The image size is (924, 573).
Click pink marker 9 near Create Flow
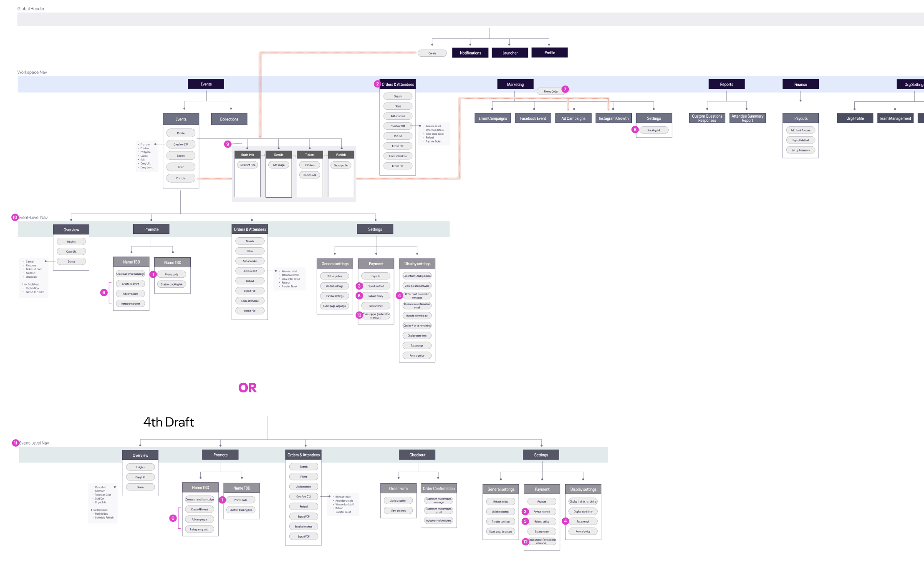[x=227, y=144]
